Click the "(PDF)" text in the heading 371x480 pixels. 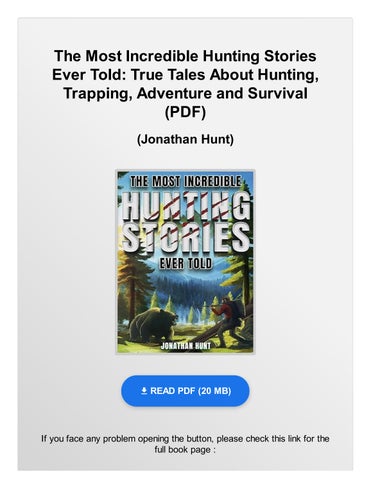point(185,112)
